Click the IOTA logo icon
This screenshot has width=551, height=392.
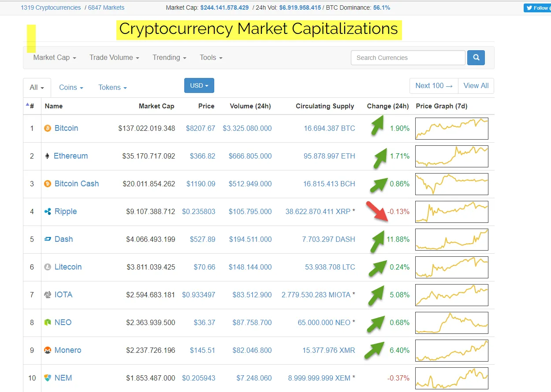click(x=48, y=295)
